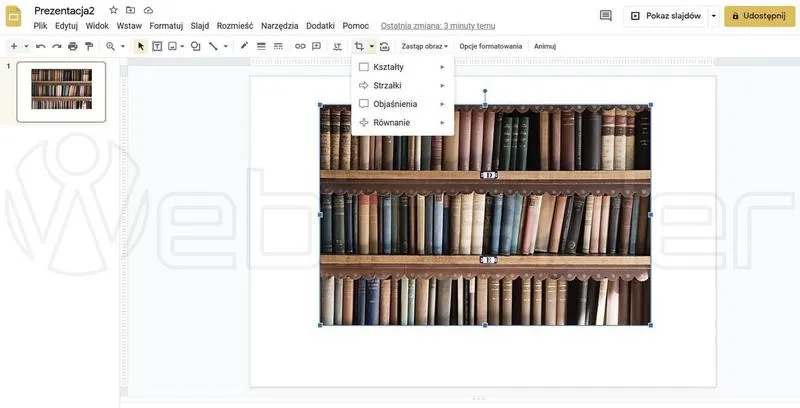Open the Formatuj menu

(x=166, y=26)
